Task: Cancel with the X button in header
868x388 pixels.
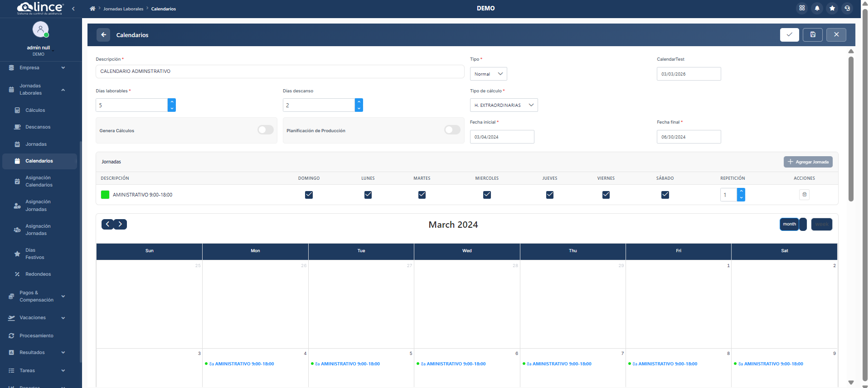Action: click(x=836, y=35)
